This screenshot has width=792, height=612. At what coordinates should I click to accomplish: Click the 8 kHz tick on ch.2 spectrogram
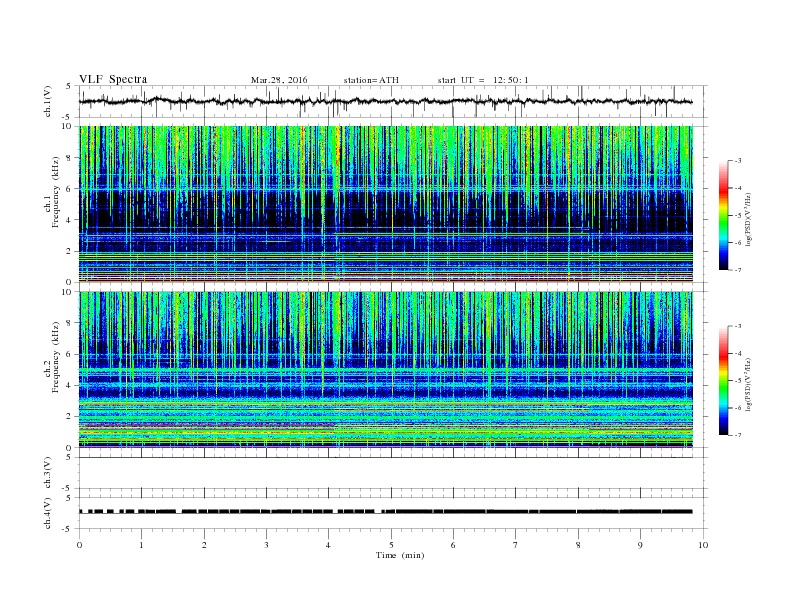pyautogui.click(x=69, y=323)
